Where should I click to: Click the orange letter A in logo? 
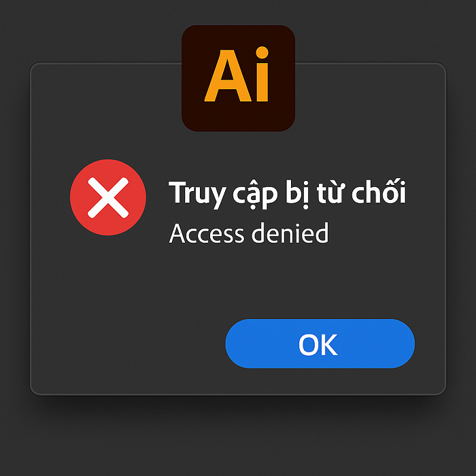coord(228,76)
